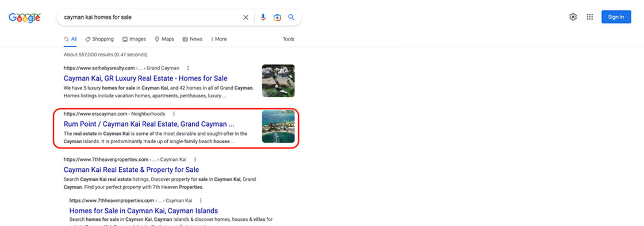
Task: Open 'Homes for Sale in Cayman Kai, Cayman Islands' link
Action: click(144, 211)
